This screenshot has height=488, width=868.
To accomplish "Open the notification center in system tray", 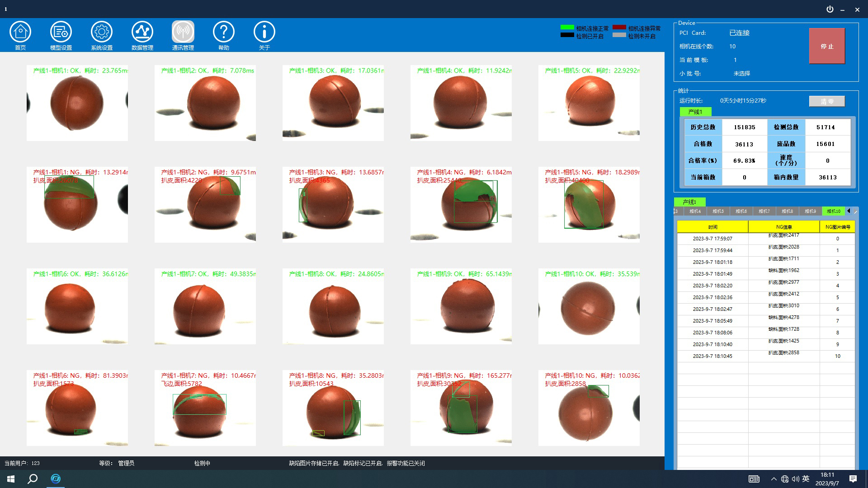I will pos(853,479).
